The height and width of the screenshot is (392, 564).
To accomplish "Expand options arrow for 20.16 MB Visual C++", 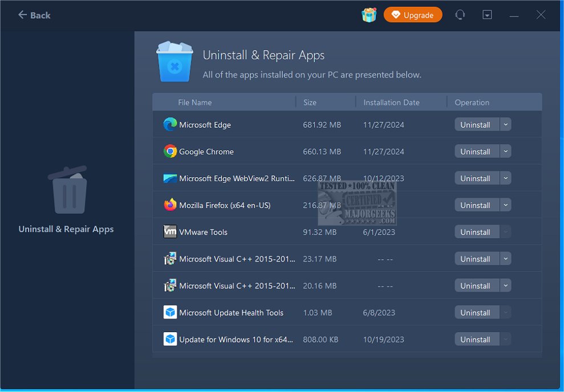I will [505, 285].
